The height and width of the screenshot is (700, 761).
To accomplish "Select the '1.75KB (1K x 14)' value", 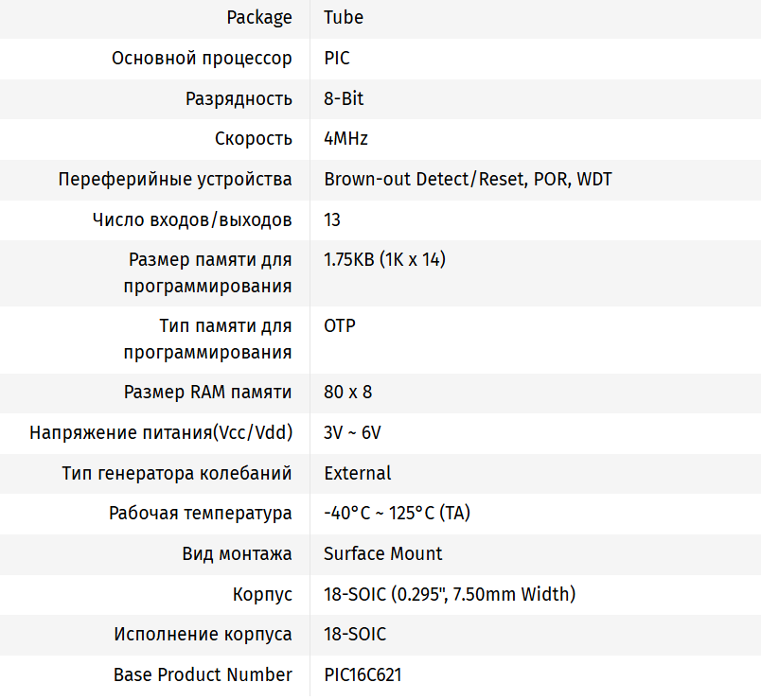I will (384, 260).
